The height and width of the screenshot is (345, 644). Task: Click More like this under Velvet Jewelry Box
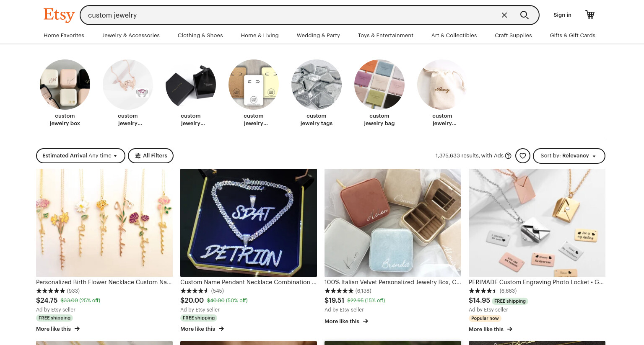point(346,322)
